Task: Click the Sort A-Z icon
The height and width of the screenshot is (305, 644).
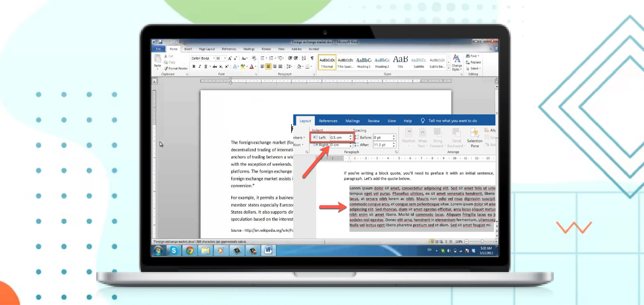Action: (304, 58)
